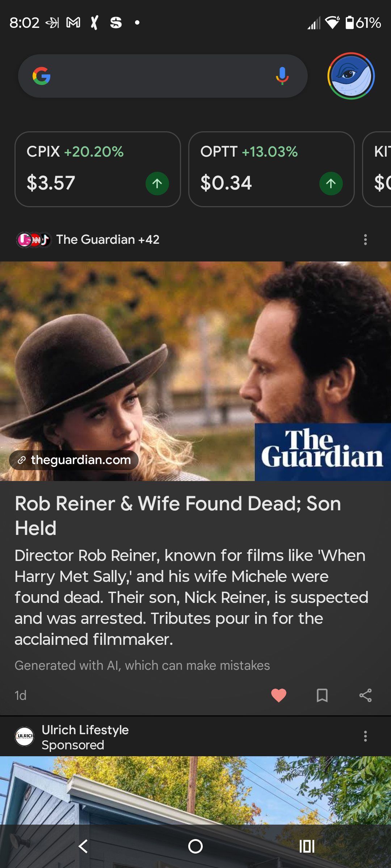This screenshot has width=391, height=868.
Task: Open the Guardian article movie image
Action: pyautogui.click(x=195, y=371)
